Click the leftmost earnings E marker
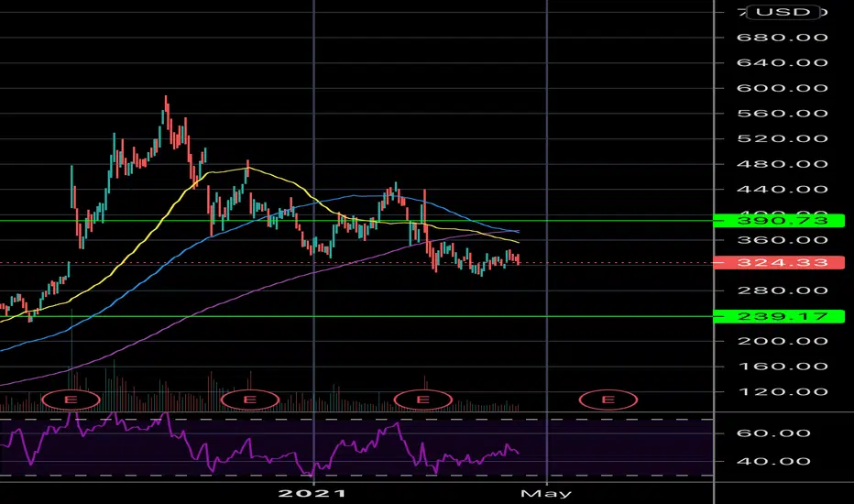Viewport: 854px width, 504px height. 71,400
